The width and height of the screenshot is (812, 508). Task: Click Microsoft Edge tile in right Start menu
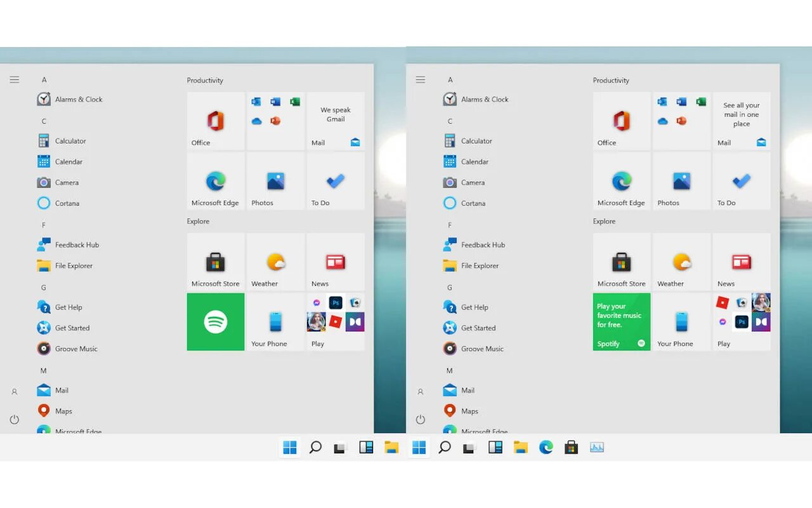[622, 181]
